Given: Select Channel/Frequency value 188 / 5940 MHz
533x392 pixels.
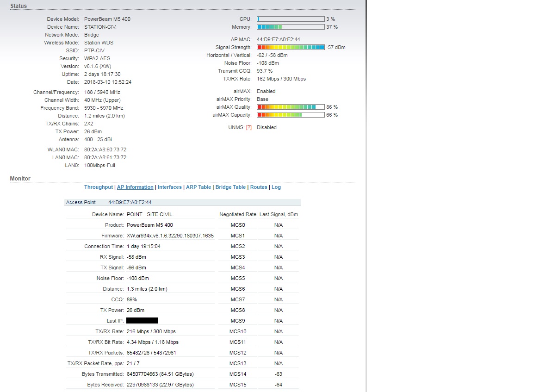Looking at the screenshot, I should [102, 92].
